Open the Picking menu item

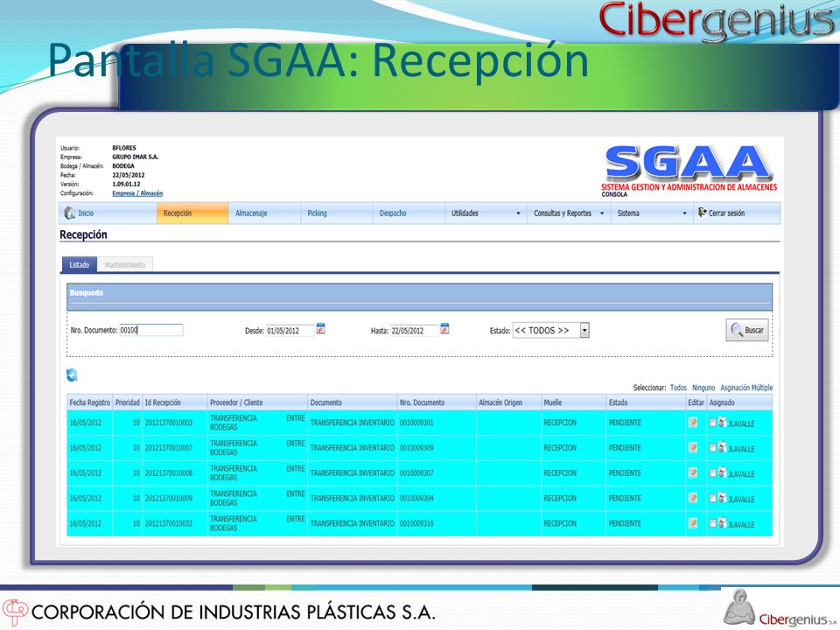[336, 213]
